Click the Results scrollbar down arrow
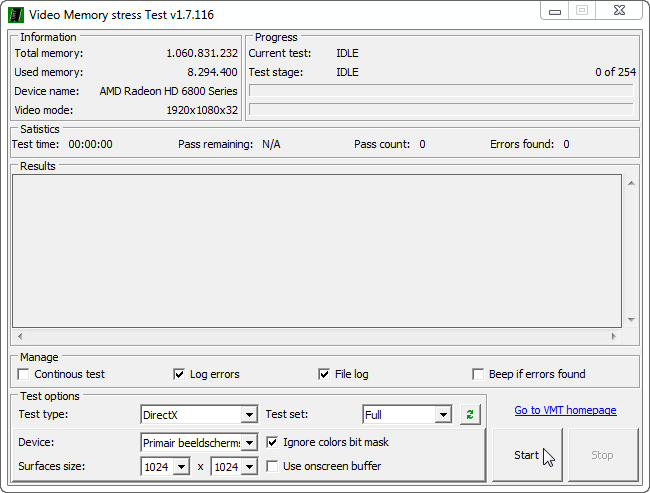650x493 pixels. pos(631,319)
